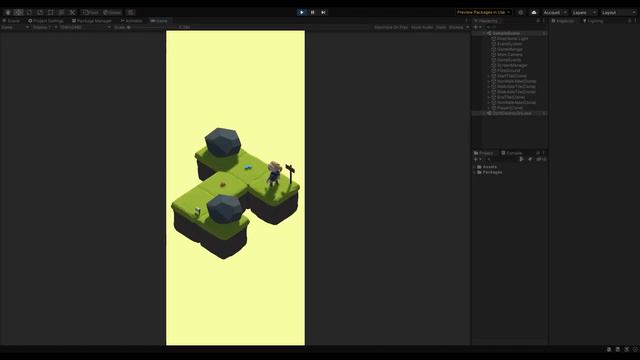Open the Hierarchy panel options menu
Image resolution: width=640 pixels, height=360 pixels.
(544, 21)
